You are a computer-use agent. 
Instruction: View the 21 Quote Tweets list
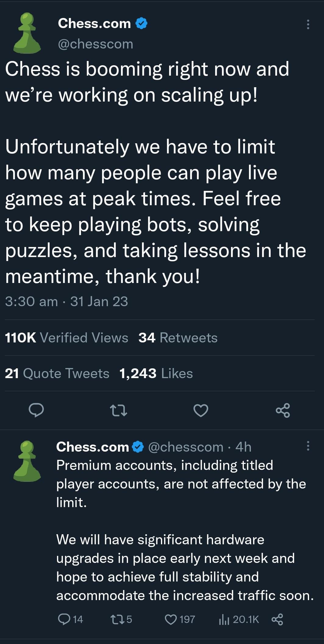click(x=57, y=374)
